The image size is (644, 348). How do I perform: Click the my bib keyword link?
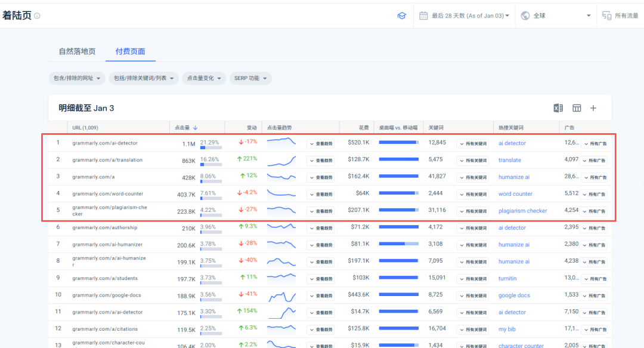tap(507, 329)
